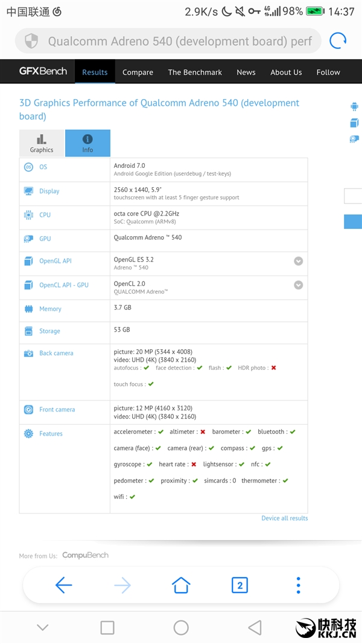Select the Info tab
This screenshot has height=644, width=362.
tap(87, 143)
